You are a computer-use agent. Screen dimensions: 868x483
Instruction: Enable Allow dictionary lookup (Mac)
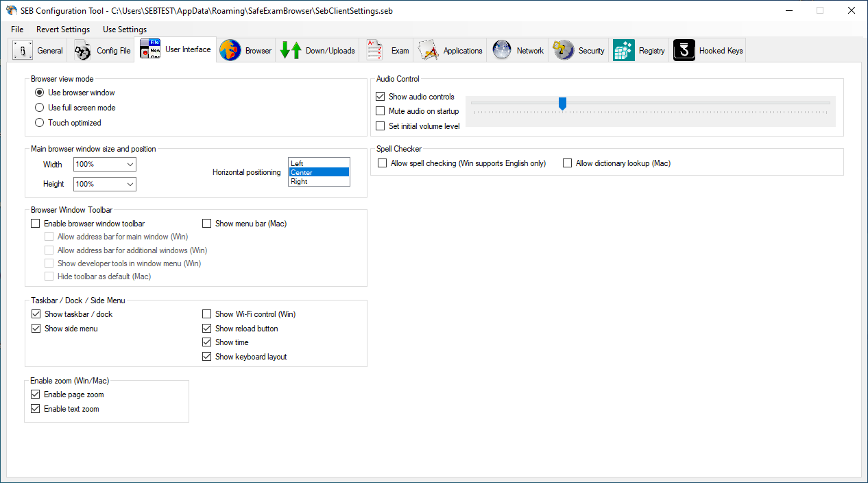pos(568,163)
